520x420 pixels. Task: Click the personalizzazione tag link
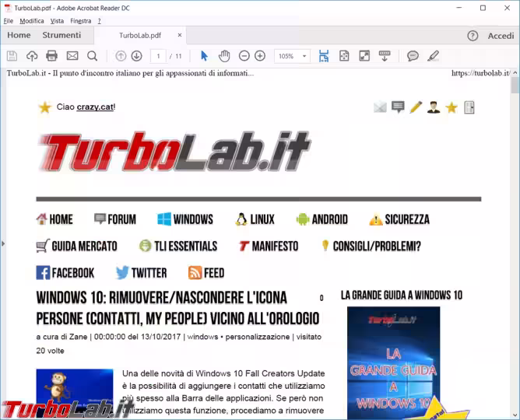click(x=258, y=337)
